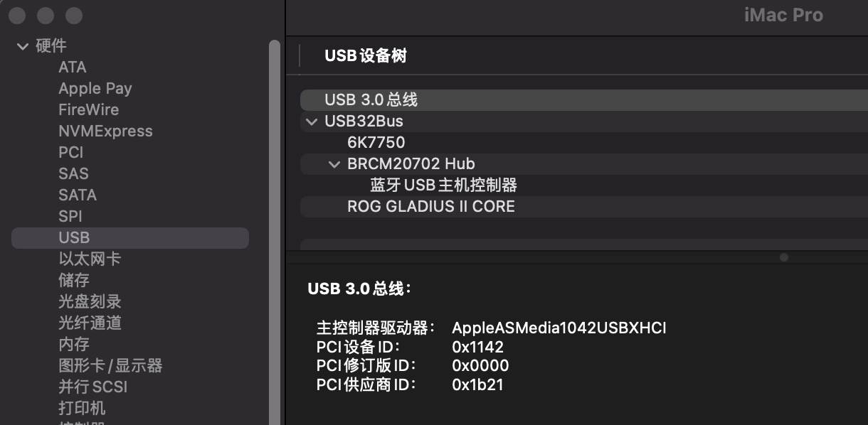Viewport: 868px width, 425px height.
Task: Select the 内存 memory item
Action: click(x=74, y=345)
